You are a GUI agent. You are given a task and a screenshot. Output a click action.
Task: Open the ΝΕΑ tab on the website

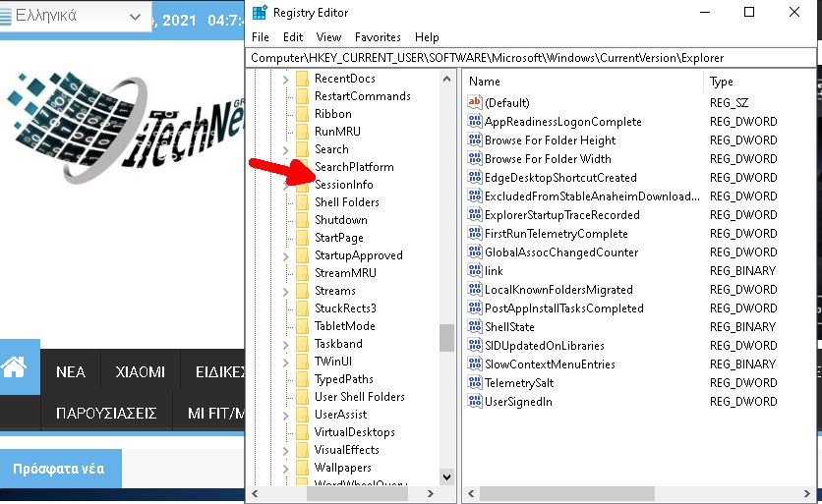[70, 372]
